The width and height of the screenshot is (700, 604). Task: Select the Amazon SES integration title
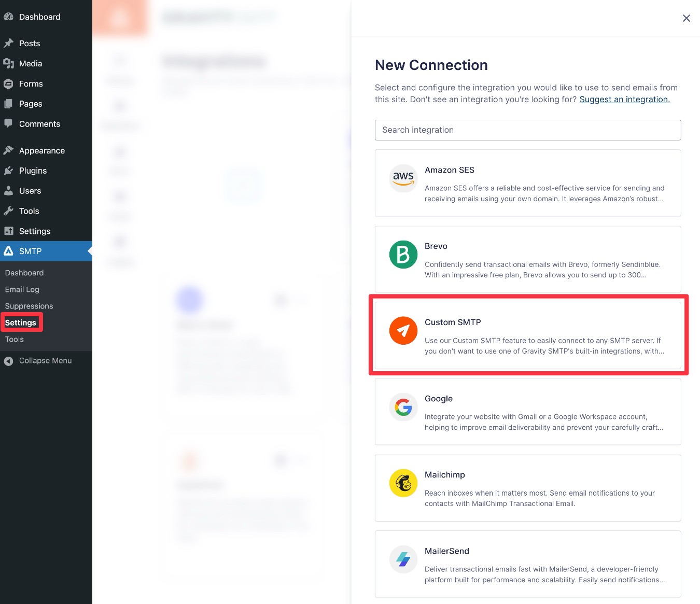point(449,170)
